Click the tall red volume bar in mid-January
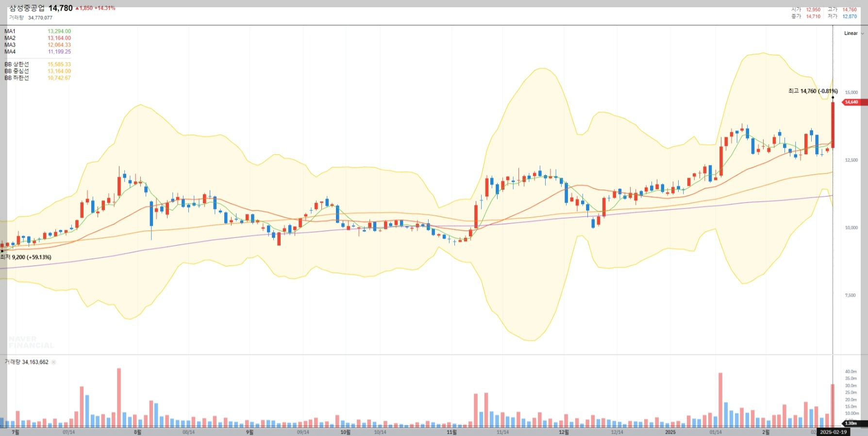Viewport: 868px width, 436px height. [x=720, y=400]
